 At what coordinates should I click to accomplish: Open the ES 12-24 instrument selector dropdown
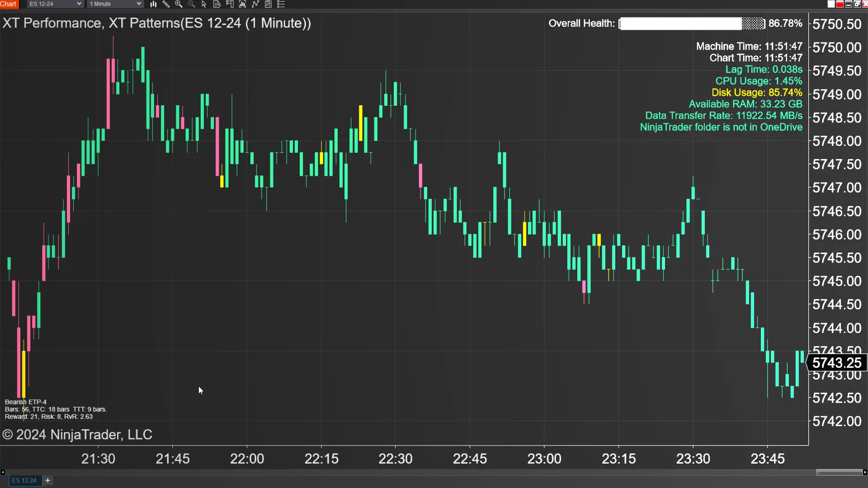point(55,4)
